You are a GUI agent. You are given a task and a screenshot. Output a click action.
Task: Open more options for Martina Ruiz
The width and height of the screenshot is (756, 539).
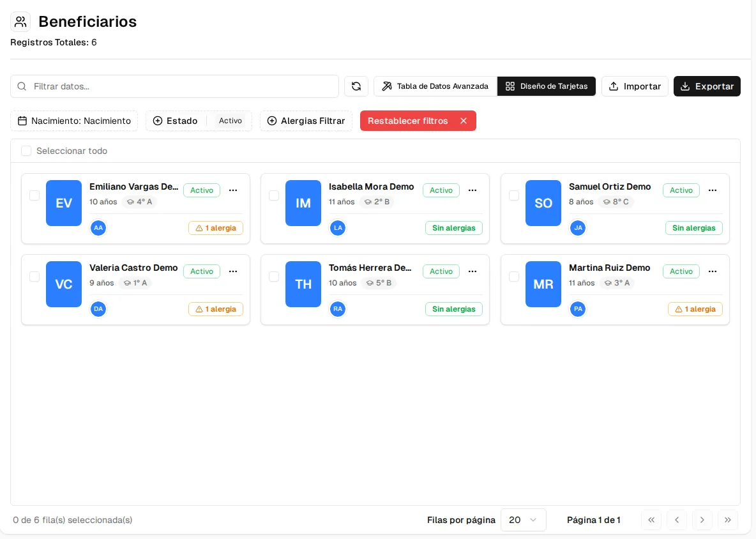(713, 271)
